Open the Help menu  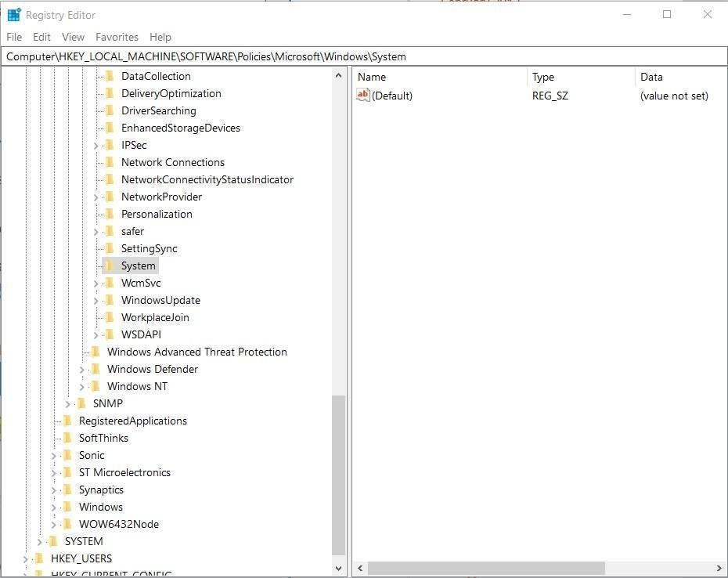(x=160, y=37)
